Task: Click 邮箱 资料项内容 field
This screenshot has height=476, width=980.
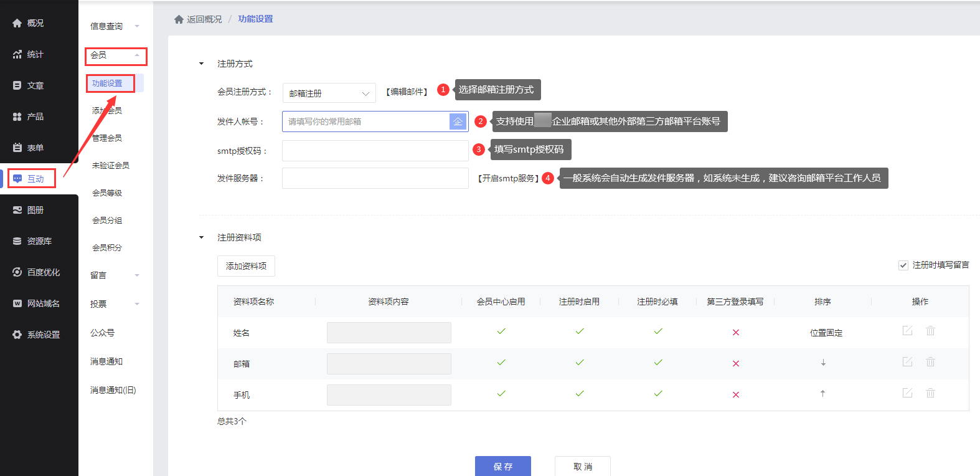Action: (x=389, y=364)
